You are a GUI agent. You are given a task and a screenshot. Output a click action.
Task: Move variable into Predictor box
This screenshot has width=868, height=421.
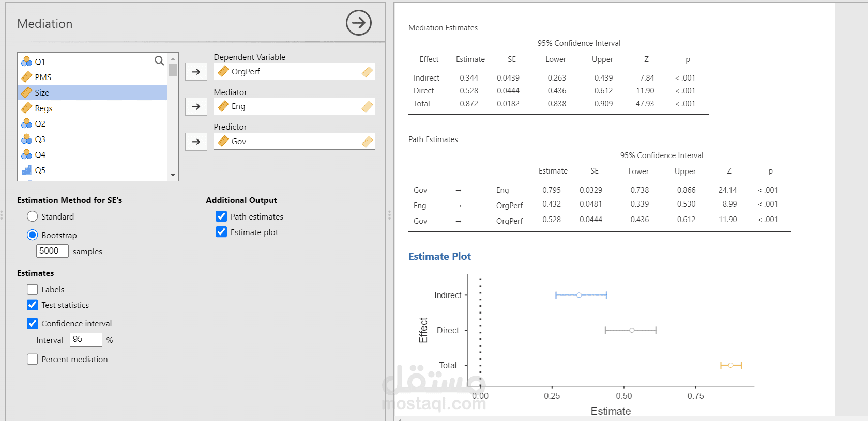pos(196,142)
